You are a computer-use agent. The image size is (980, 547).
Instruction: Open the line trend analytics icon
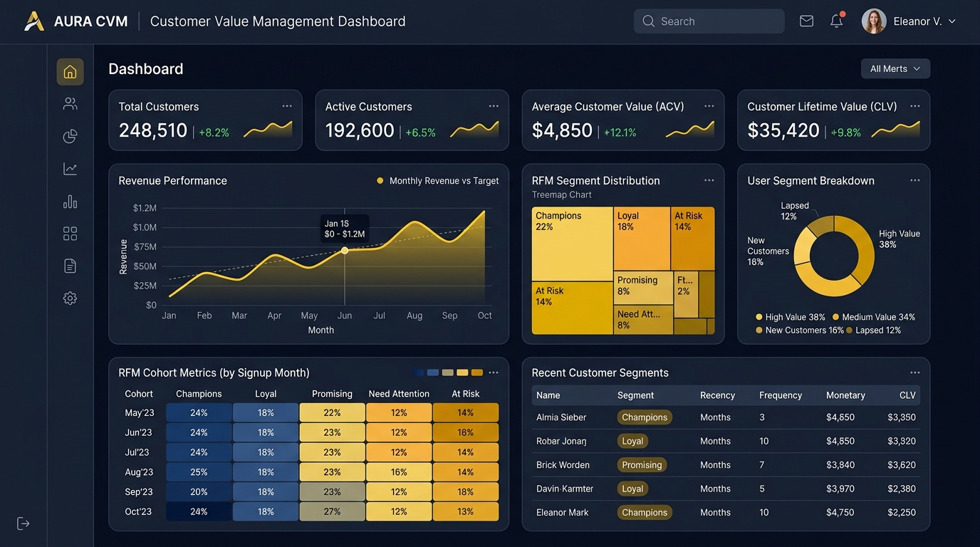click(x=70, y=169)
